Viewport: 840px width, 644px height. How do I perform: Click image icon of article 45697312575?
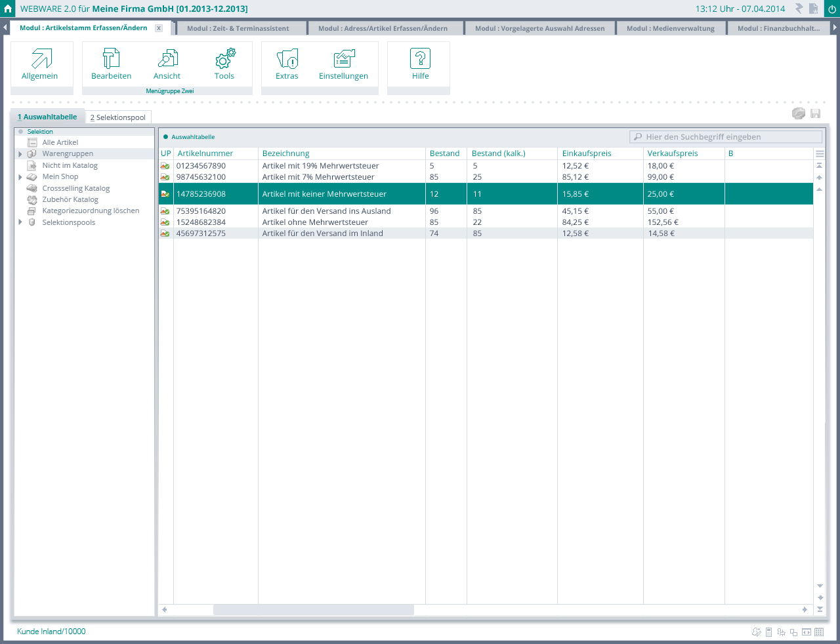165,233
